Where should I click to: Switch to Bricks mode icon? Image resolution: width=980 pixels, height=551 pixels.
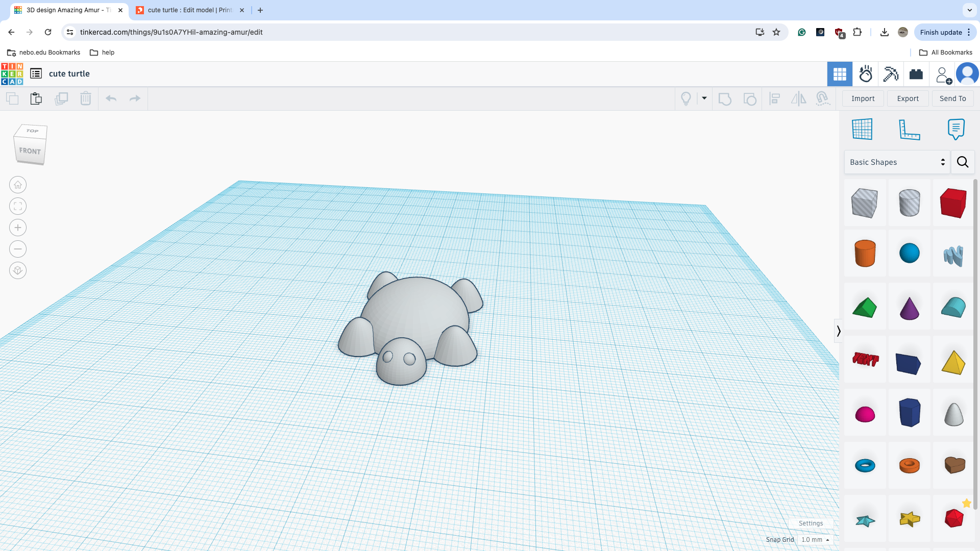916,74
